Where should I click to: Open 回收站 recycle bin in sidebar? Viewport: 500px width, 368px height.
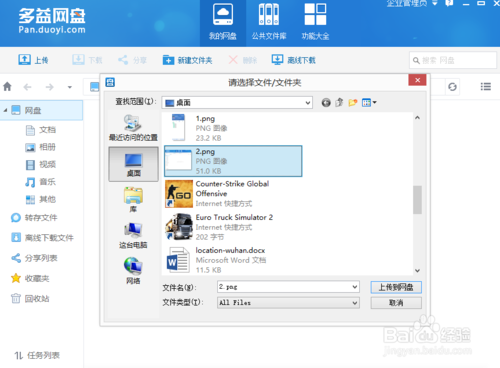pyautogui.click(x=30, y=298)
